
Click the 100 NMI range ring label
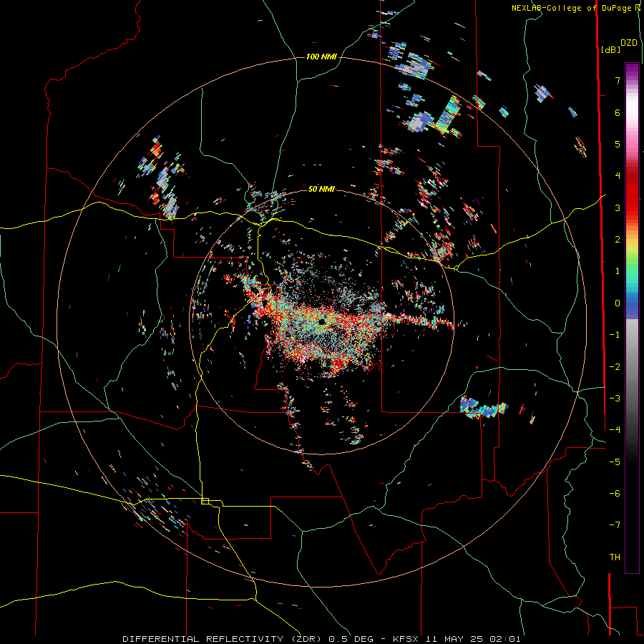(x=321, y=57)
